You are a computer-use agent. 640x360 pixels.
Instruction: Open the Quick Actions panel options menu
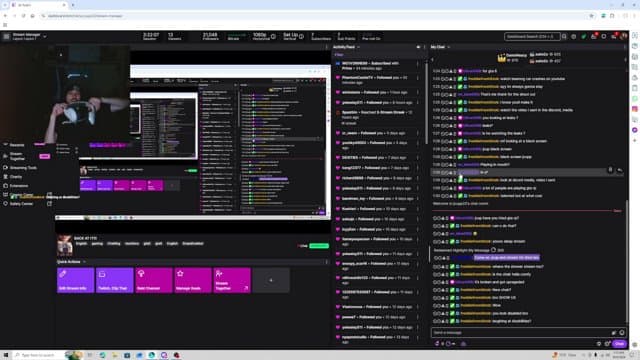[327, 262]
